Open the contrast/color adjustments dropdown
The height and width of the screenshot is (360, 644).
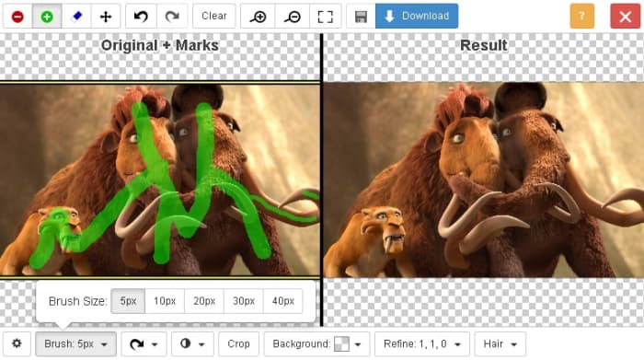[x=192, y=344]
